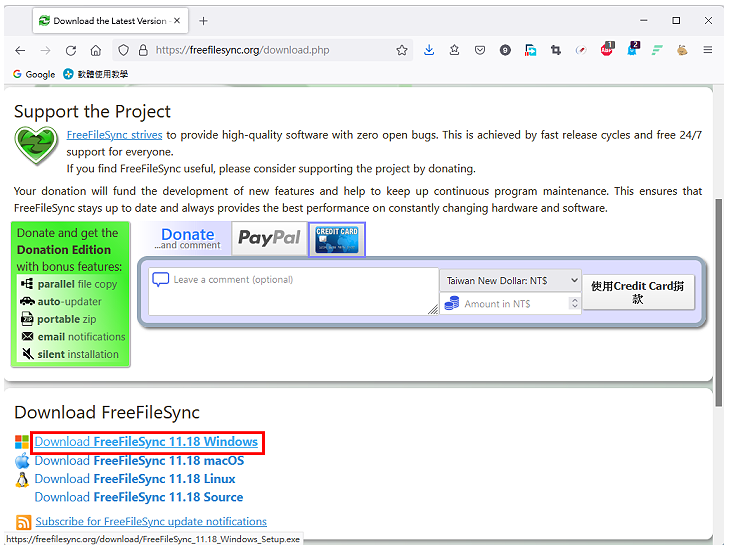The height and width of the screenshot is (554, 729).
Task: Click the email notifications feature entry
Action: click(x=73, y=337)
